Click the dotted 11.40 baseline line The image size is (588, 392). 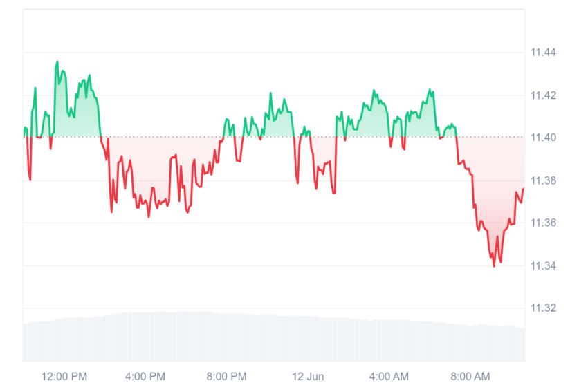coord(274,137)
